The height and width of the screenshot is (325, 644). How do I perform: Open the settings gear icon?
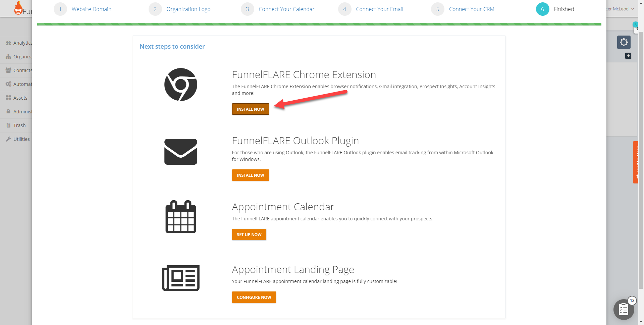click(624, 42)
